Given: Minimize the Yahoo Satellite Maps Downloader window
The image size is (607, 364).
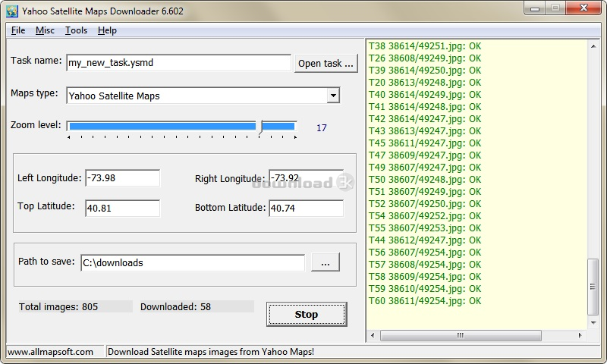Looking at the screenshot, I should coord(535,8).
